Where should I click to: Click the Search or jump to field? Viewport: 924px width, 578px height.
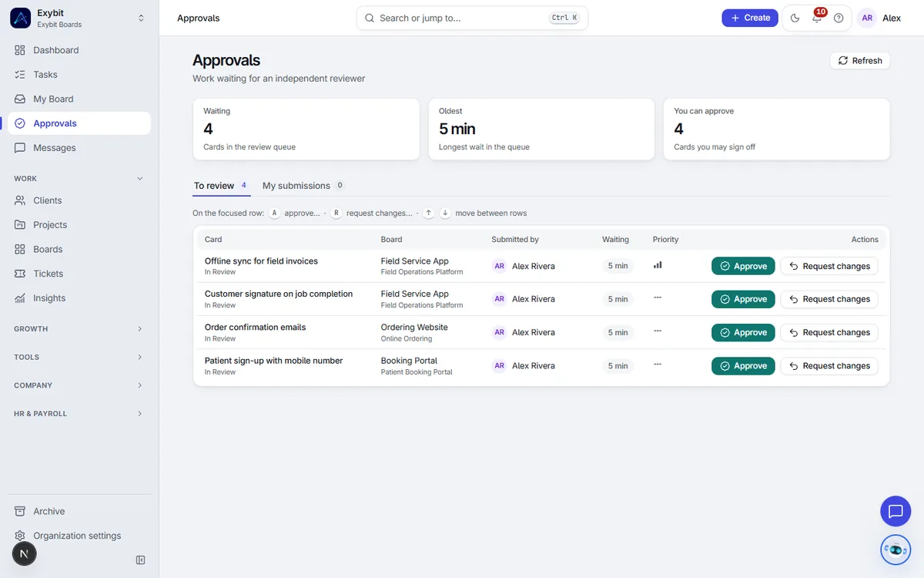tap(472, 18)
